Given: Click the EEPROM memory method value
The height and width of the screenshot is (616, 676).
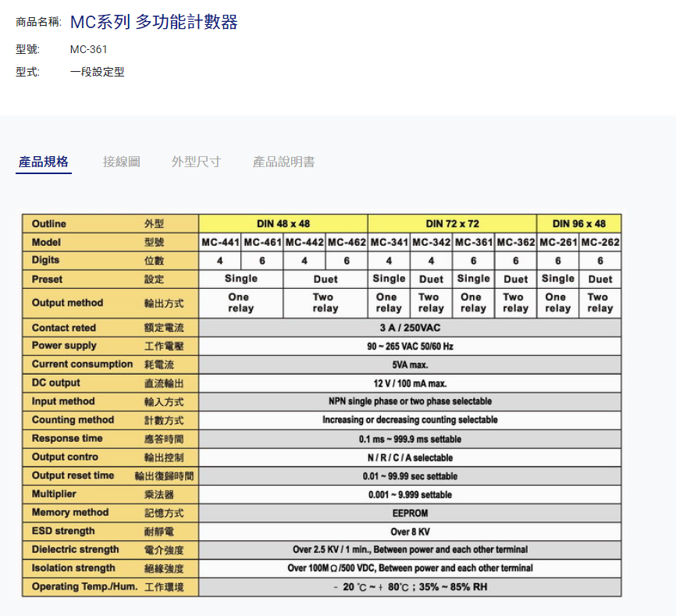Looking at the screenshot, I should point(410,513).
